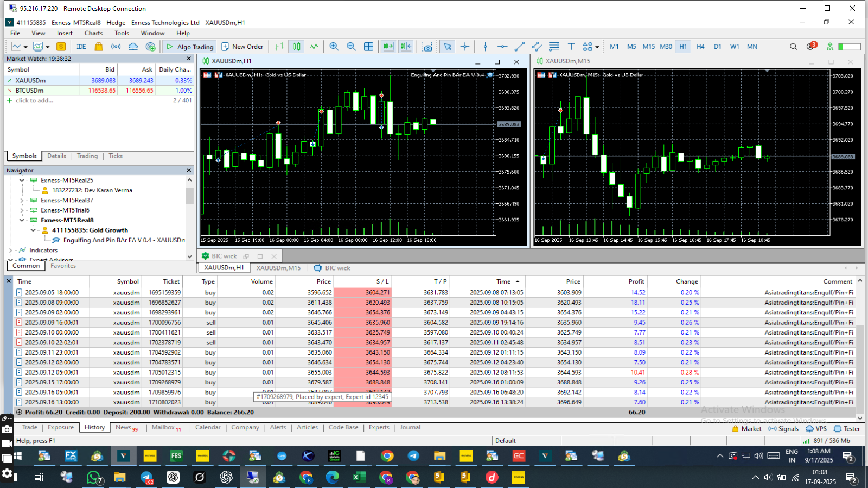Zoom in on the chart
868x488 pixels.
(334, 47)
